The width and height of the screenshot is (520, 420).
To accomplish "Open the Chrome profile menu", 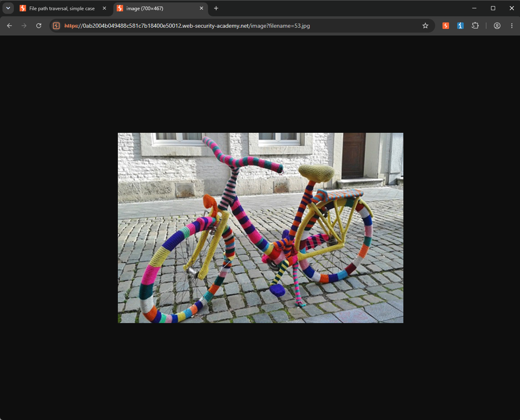I will (x=497, y=26).
